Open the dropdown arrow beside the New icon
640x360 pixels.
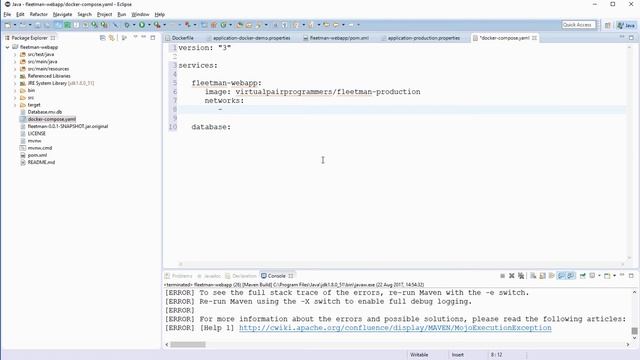tap(15, 25)
